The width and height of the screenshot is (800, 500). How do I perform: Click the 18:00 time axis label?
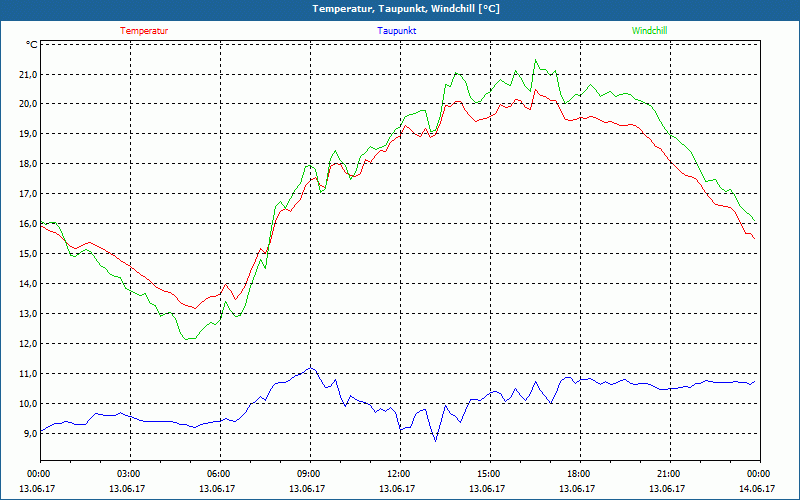579,474
